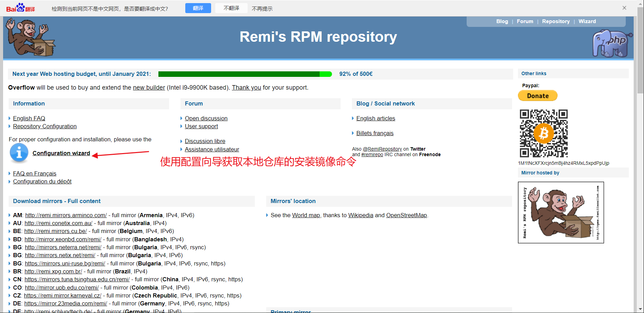Screen dimensions: 644x313
Task: Open the Open discussion forum link
Action: click(206, 118)
